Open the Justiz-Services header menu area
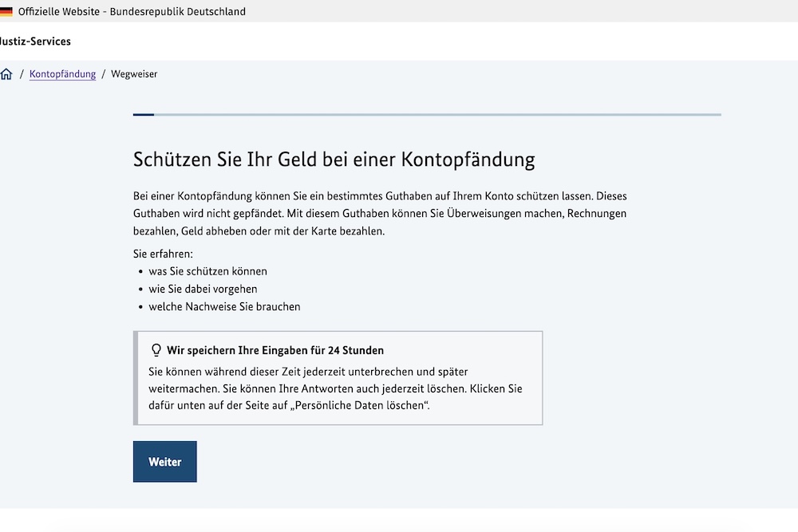The height and width of the screenshot is (532, 798). (x=35, y=41)
